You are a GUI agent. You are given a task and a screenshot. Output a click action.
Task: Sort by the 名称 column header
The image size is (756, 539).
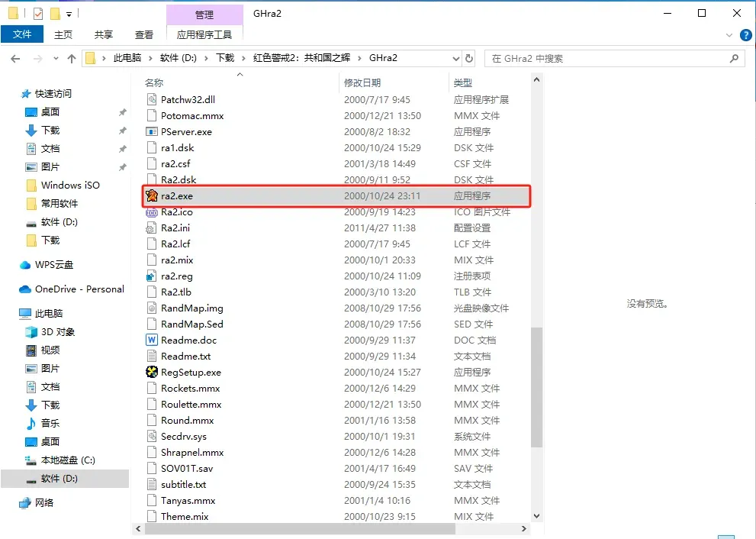tap(154, 83)
